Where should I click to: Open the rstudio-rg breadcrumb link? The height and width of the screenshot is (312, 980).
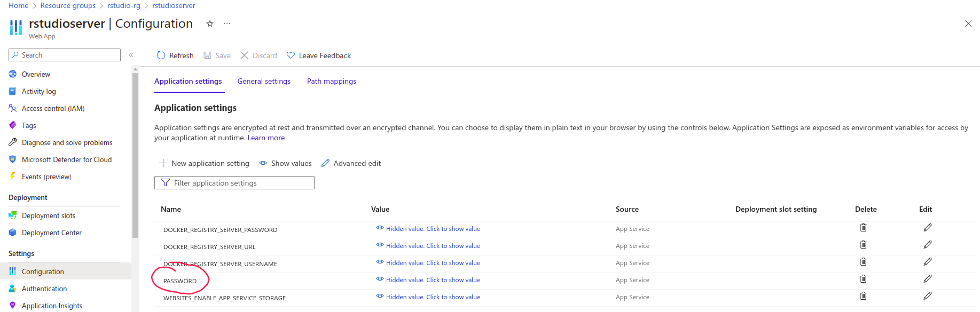[124, 5]
